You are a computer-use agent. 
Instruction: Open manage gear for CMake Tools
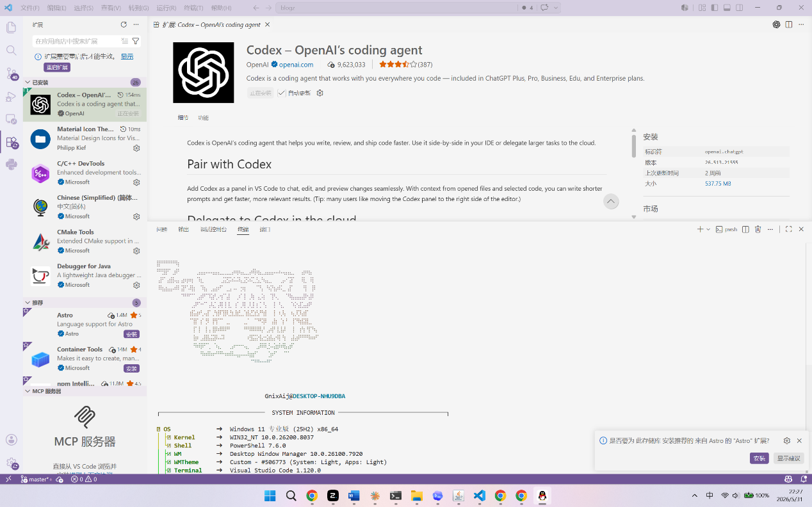coord(136,250)
